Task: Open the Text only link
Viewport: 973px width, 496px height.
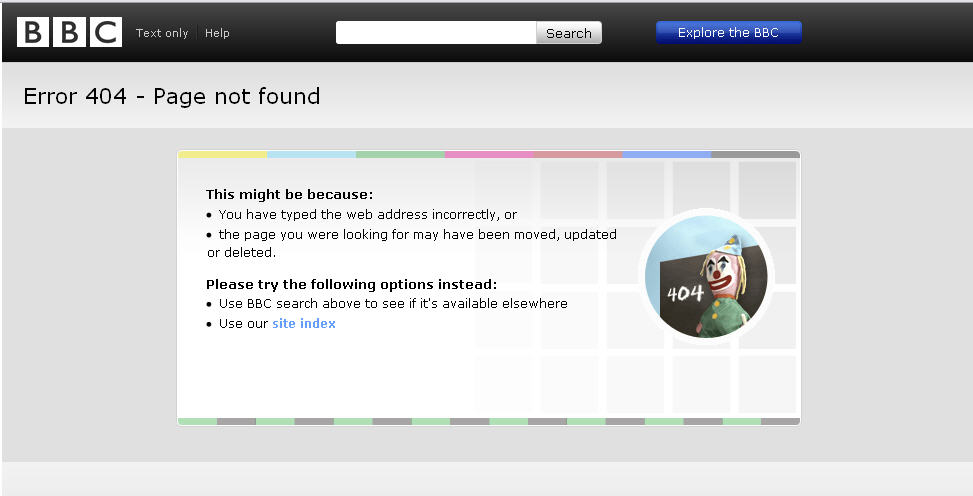Action: click(162, 33)
